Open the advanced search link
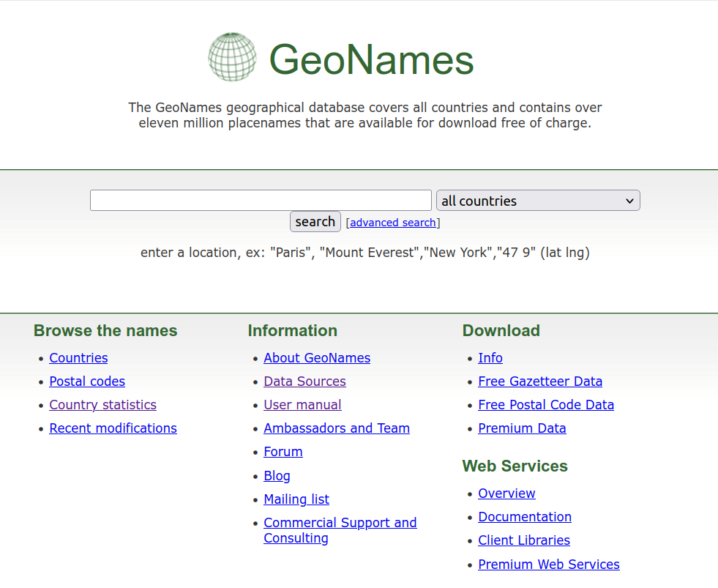 tap(392, 223)
